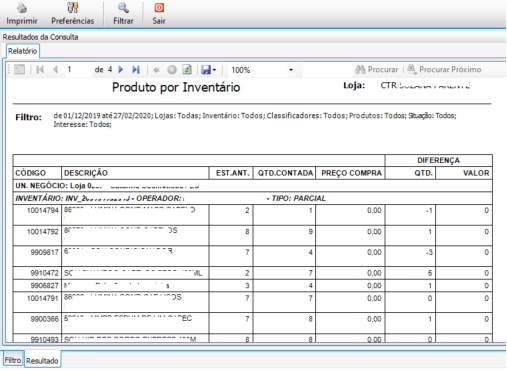Jump to last report page
Screen dimensions: 507x370
[136, 70]
